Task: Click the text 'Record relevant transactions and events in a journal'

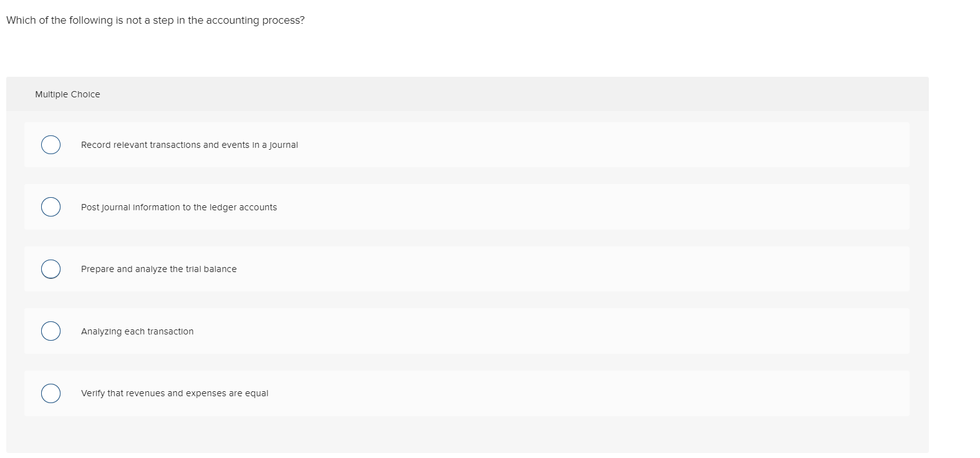Action: [189, 145]
